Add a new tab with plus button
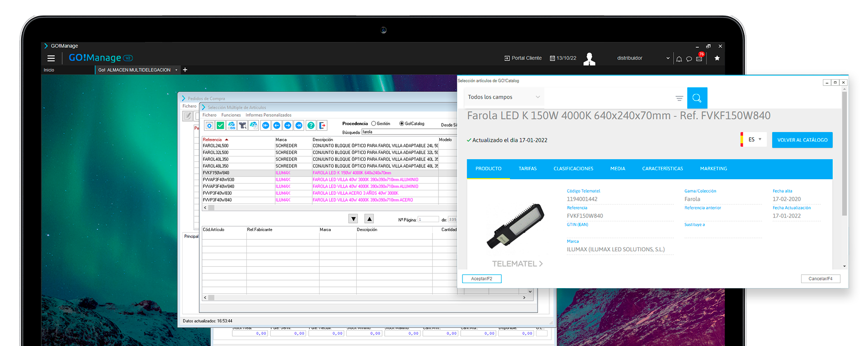The height and width of the screenshot is (346, 868). [185, 70]
